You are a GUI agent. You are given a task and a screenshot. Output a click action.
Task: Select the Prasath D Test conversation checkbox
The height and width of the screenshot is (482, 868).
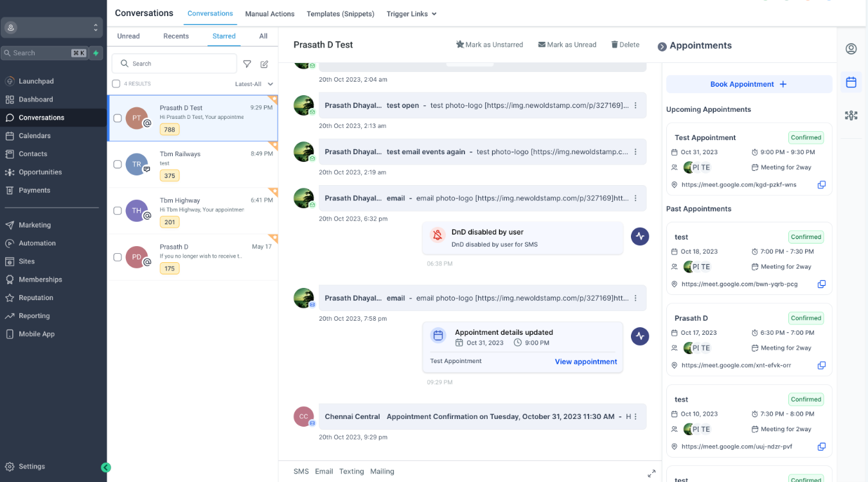tap(118, 118)
